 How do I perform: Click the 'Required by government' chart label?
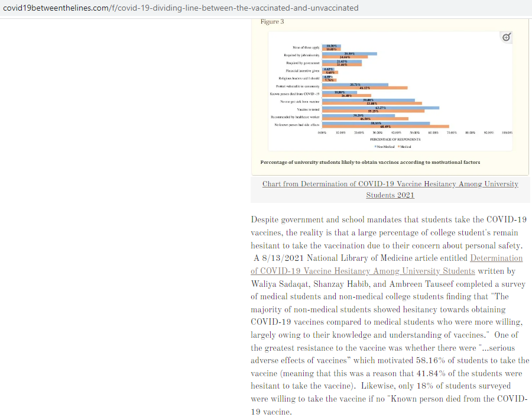click(x=303, y=63)
